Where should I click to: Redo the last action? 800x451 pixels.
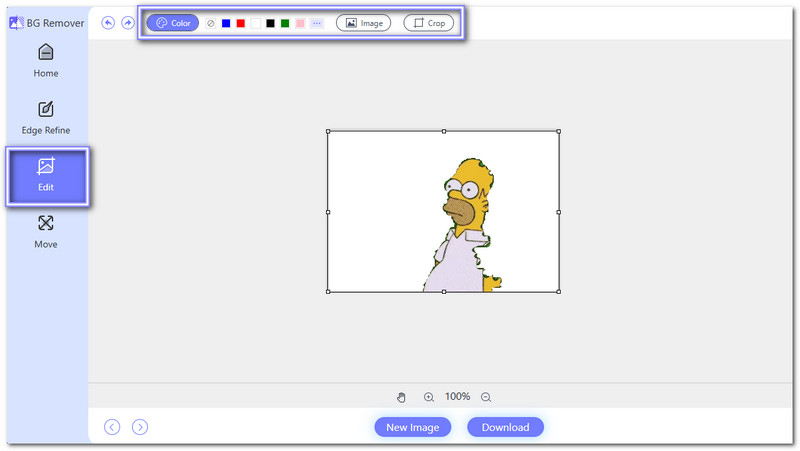coord(128,22)
